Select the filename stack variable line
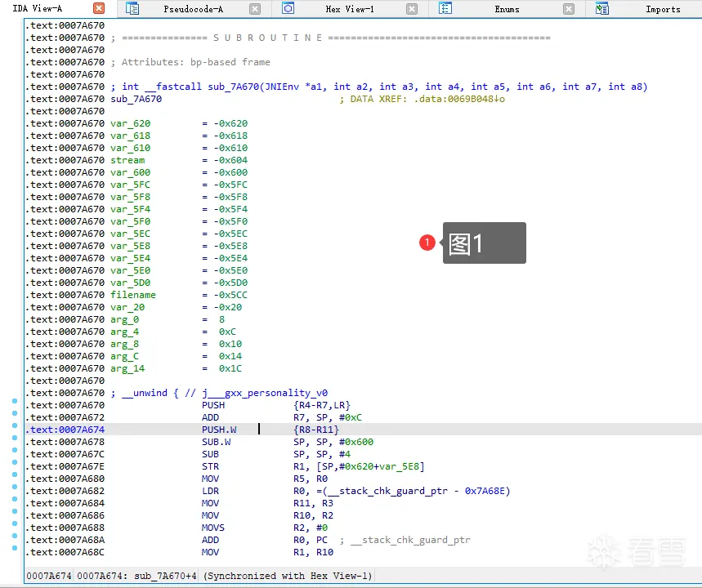Viewport: 702px width, 588px height. [x=133, y=295]
